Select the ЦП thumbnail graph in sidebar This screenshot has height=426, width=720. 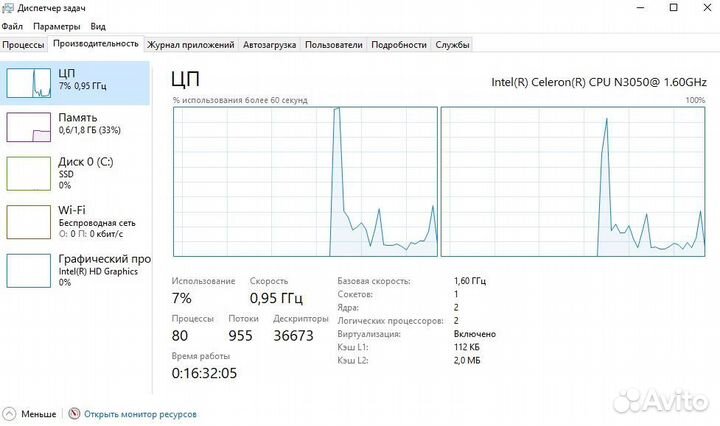point(28,83)
